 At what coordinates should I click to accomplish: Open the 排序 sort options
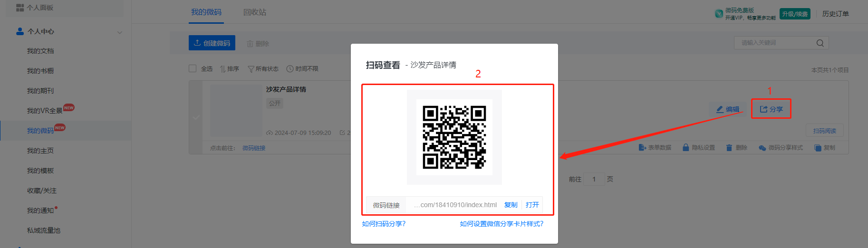coord(229,69)
